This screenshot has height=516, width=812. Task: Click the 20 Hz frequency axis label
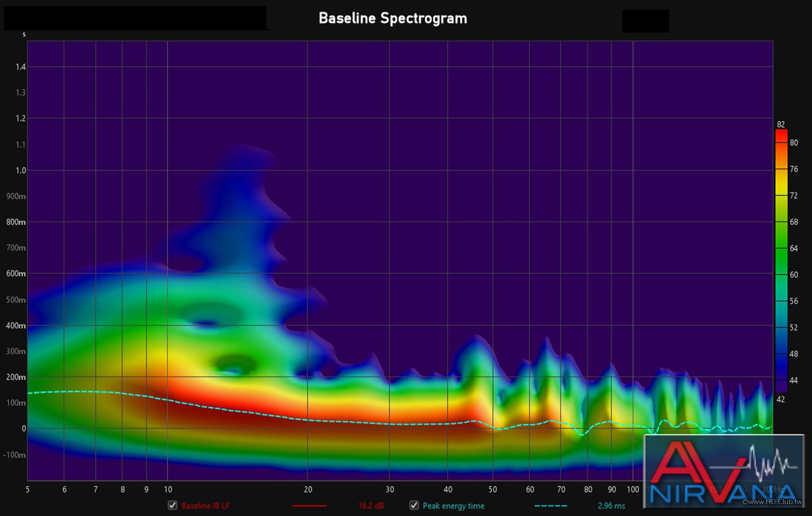click(x=308, y=489)
